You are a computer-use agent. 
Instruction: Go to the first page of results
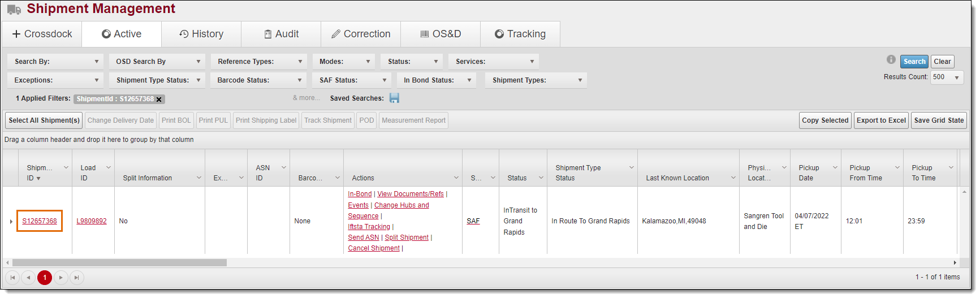click(12, 278)
